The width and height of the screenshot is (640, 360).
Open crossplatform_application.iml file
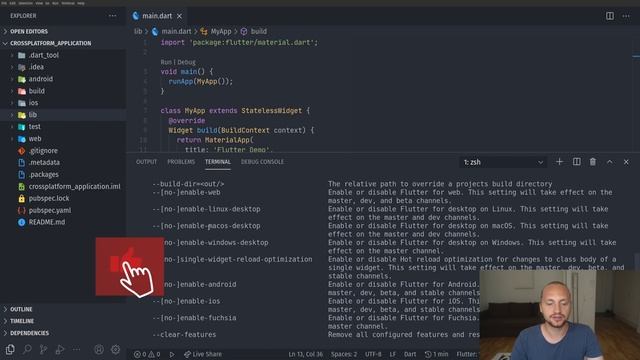(63, 187)
